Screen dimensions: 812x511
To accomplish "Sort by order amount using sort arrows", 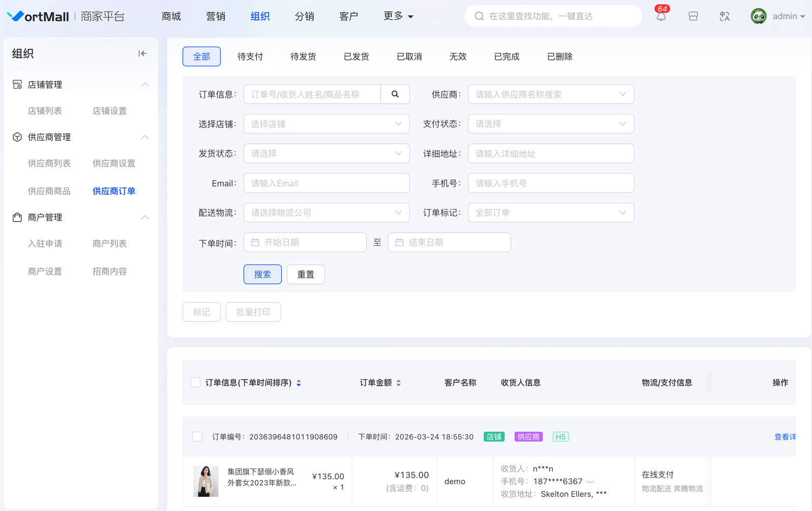I will coord(399,383).
